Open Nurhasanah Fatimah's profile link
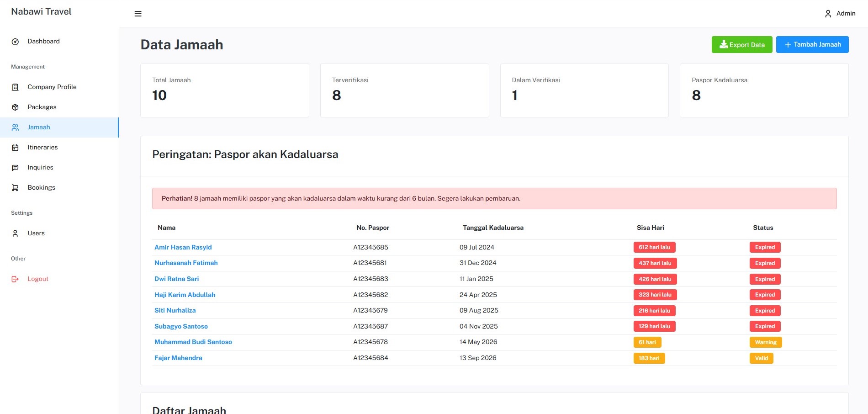The height and width of the screenshot is (414, 868). [x=186, y=263]
